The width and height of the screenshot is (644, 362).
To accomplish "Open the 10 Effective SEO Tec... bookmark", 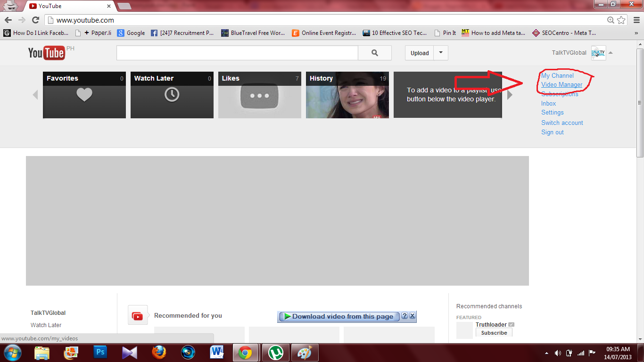I will [x=395, y=33].
